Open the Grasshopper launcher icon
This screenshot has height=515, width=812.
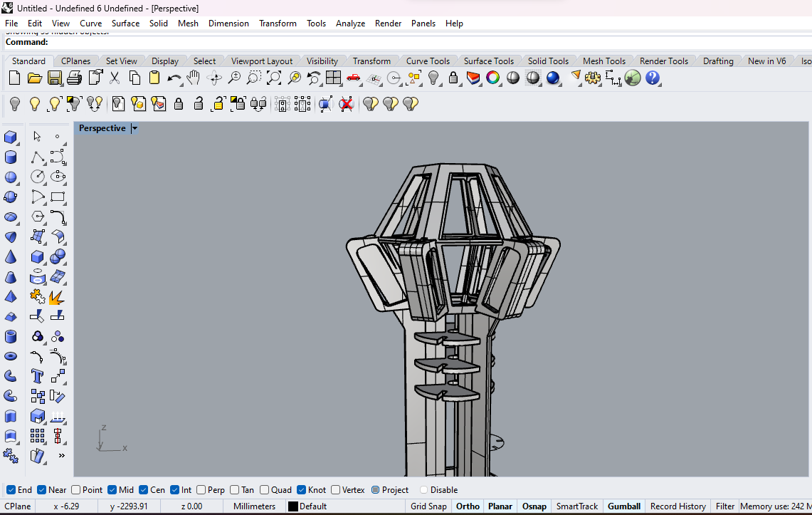[x=633, y=78]
